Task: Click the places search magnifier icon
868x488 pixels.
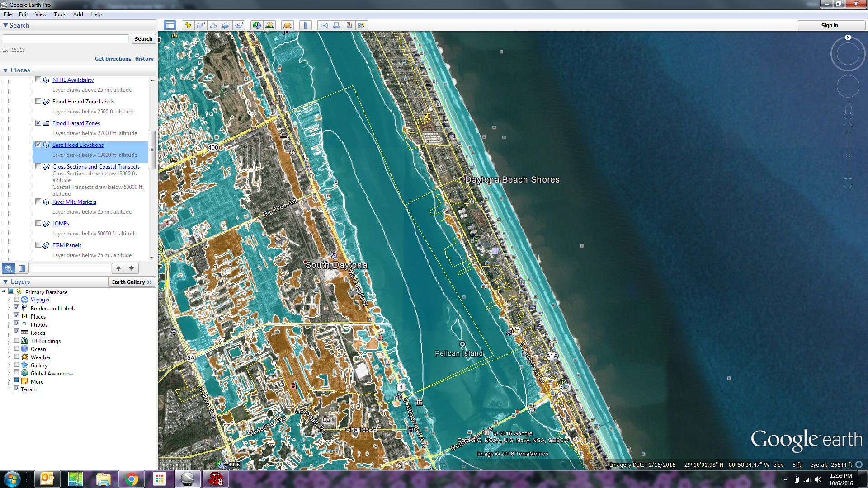Action: 9,268
